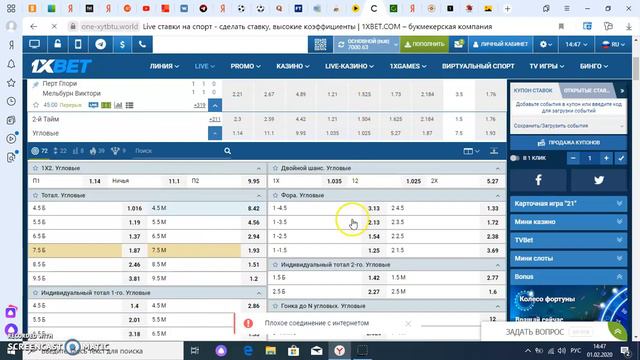The height and width of the screenshot is (360, 640).
Task: Open the RU language dropdown
Action: (613, 44)
